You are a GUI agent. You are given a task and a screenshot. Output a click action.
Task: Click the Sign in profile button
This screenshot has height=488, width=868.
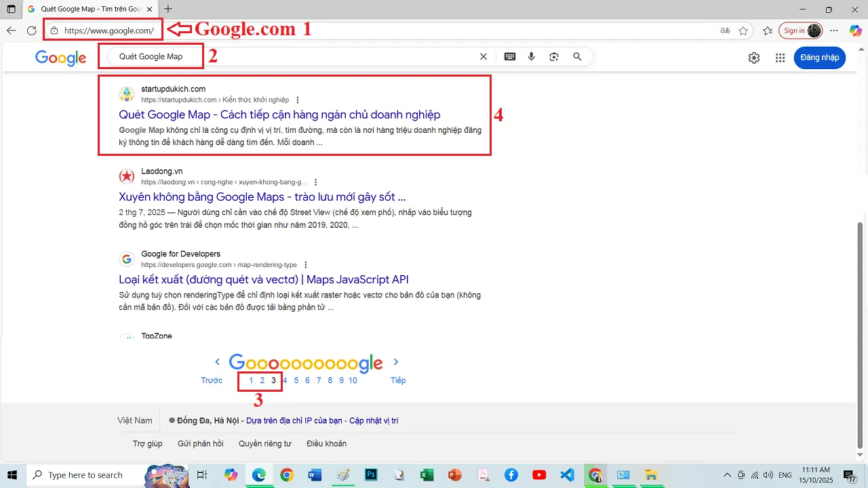pyautogui.click(x=801, y=30)
